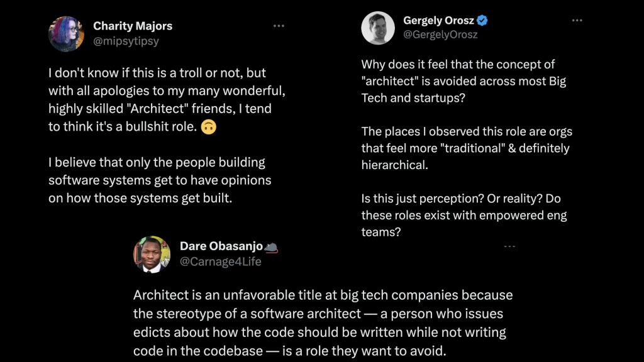The height and width of the screenshot is (362, 644).
Task: Click the paragraph "Is this just perception?"
Action: click(x=464, y=215)
